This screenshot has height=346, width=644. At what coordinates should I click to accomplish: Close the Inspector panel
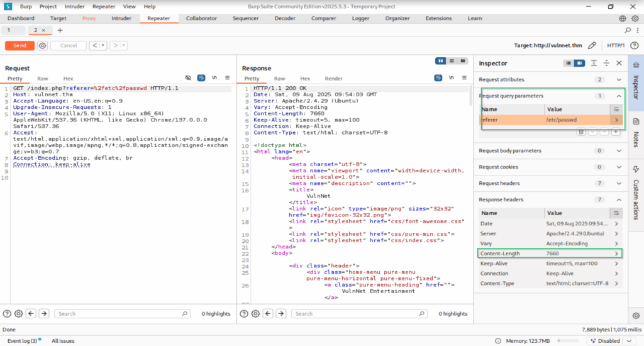(619, 63)
